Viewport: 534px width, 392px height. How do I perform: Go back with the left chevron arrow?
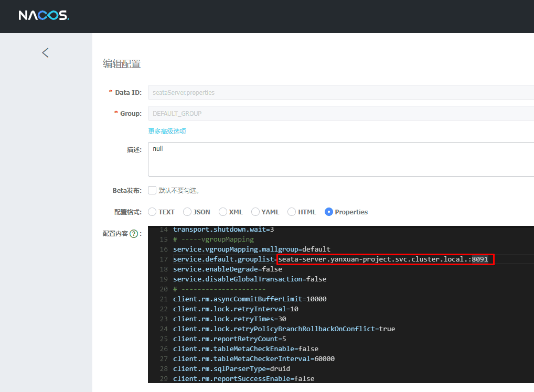[45, 53]
